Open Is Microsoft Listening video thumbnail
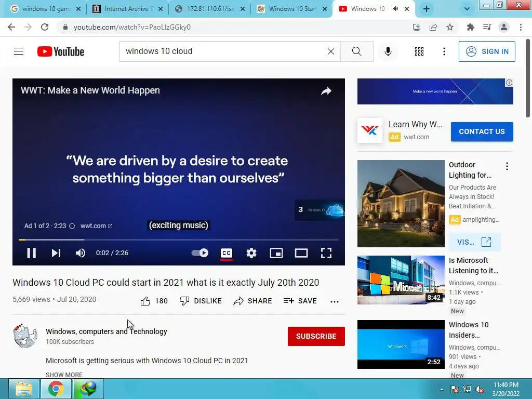 401,280
